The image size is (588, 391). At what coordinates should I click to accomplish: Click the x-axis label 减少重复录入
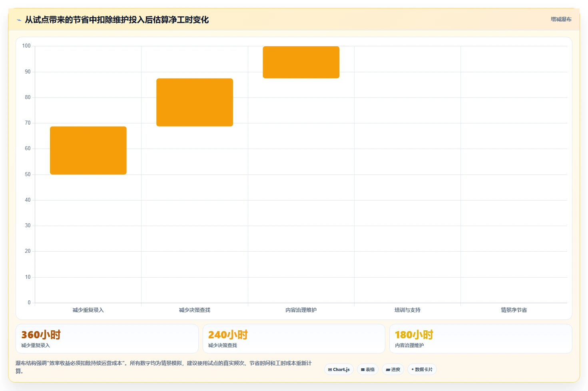pyautogui.click(x=88, y=310)
